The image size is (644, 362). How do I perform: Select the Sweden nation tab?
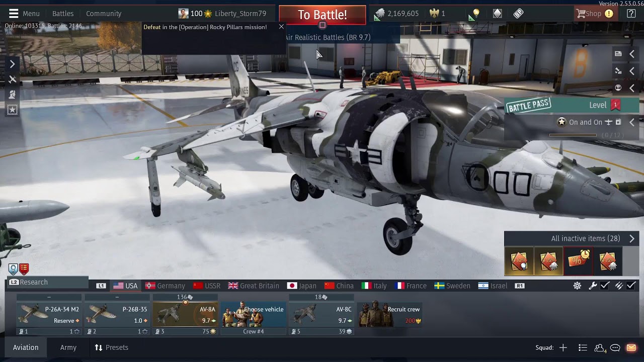coord(452,286)
